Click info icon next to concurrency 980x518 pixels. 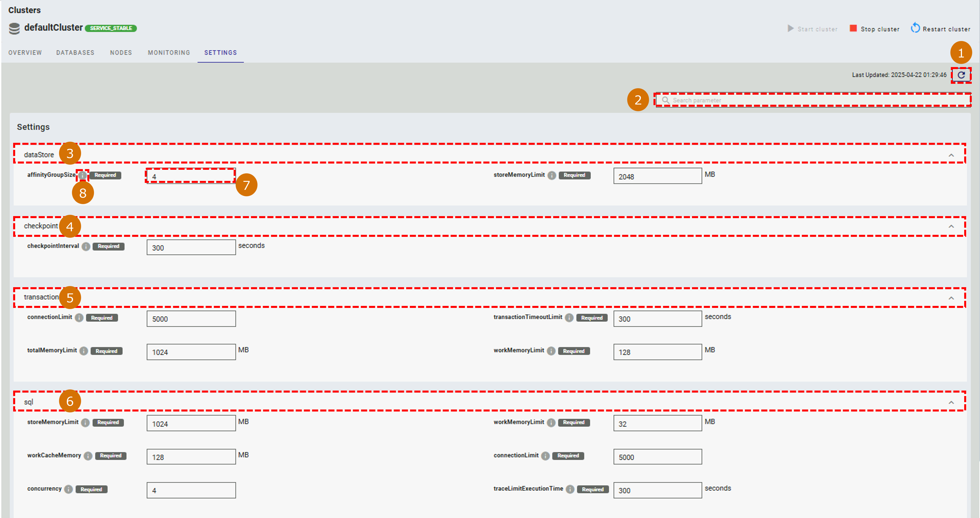pos(68,489)
